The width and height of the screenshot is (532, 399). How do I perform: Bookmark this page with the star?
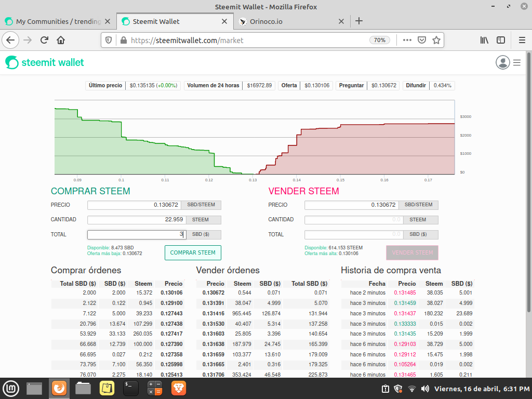click(436, 40)
